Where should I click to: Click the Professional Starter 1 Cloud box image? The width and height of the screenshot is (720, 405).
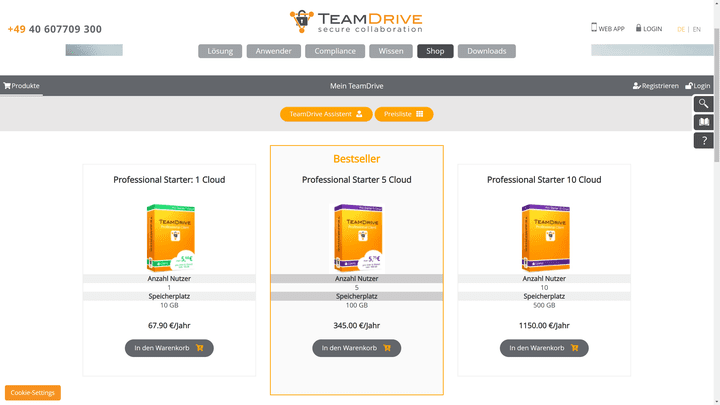click(170, 238)
